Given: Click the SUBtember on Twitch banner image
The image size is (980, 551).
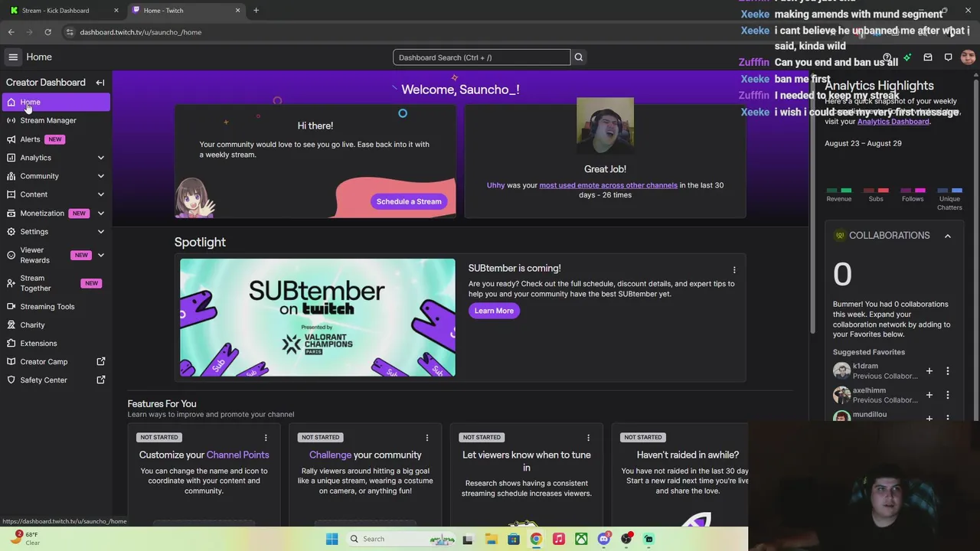Looking at the screenshot, I should pos(317,318).
